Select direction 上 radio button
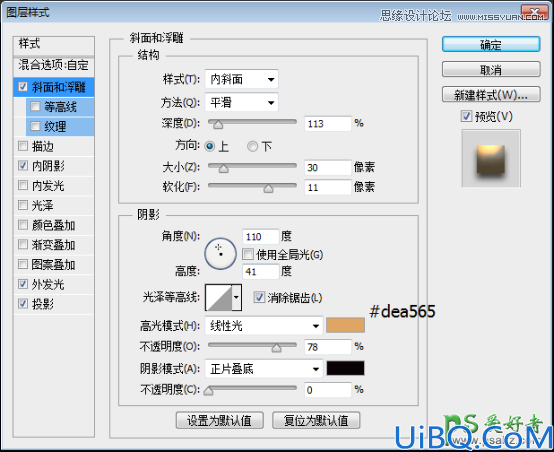The image size is (554, 452). [x=210, y=146]
